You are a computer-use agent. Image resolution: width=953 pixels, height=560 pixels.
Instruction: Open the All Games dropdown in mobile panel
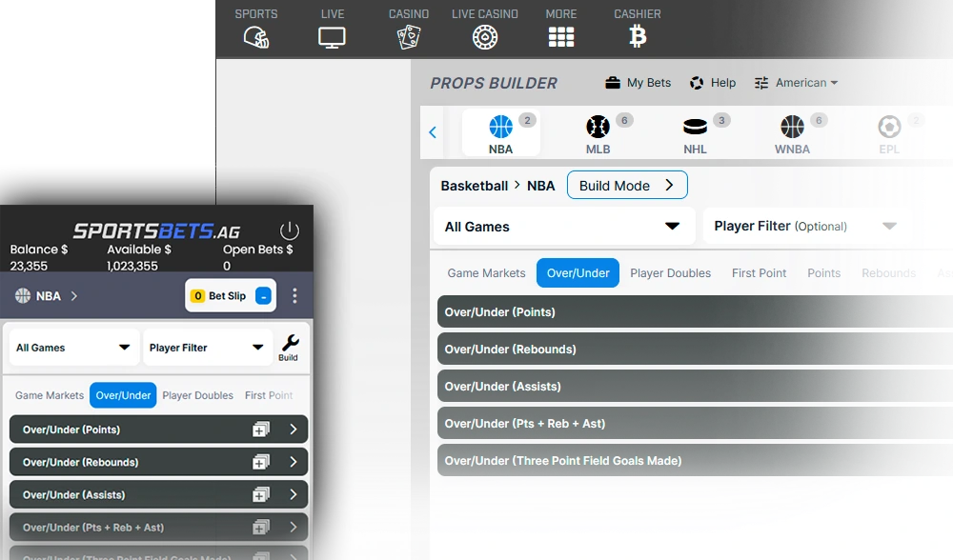point(74,348)
